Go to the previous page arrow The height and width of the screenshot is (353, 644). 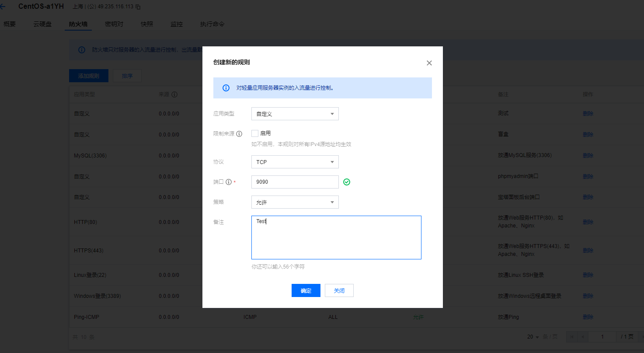pos(583,337)
